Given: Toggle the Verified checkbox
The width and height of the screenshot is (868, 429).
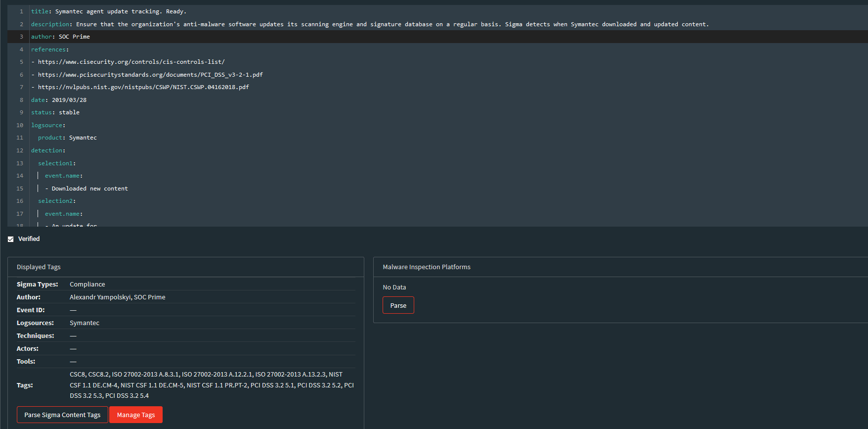Looking at the screenshot, I should click(x=11, y=239).
